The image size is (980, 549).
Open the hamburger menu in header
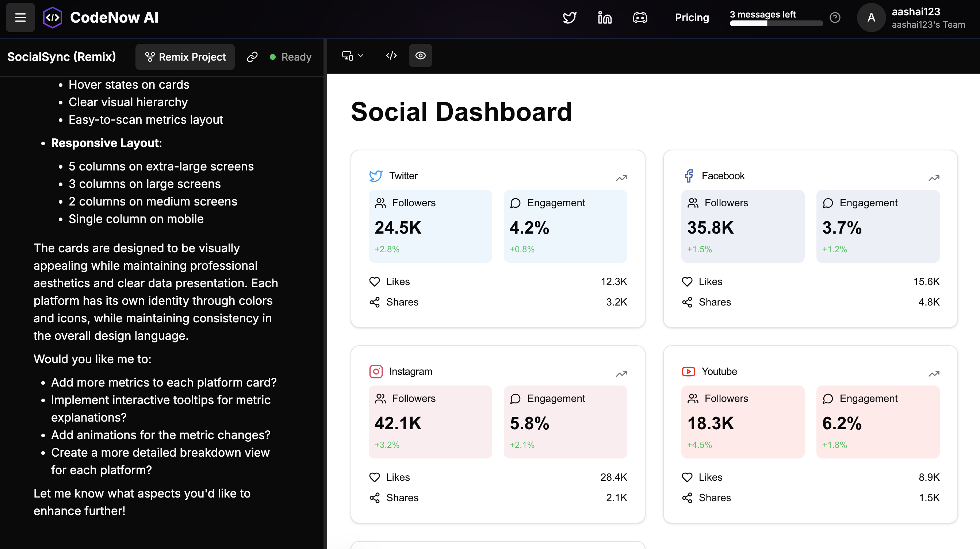click(20, 18)
